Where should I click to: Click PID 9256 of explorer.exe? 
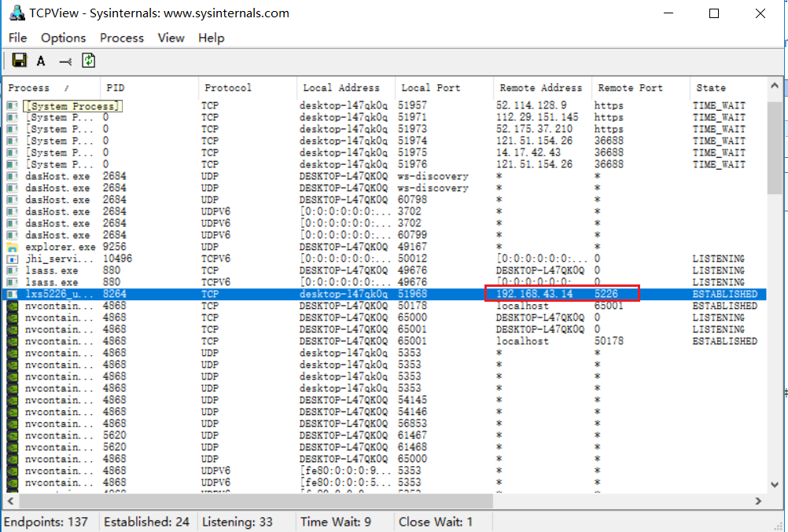[115, 247]
